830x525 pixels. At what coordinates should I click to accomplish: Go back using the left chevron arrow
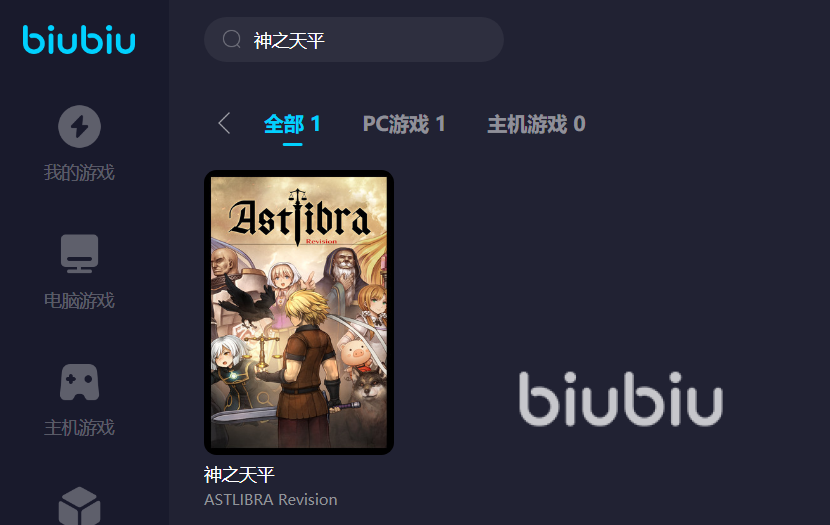point(224,123)
